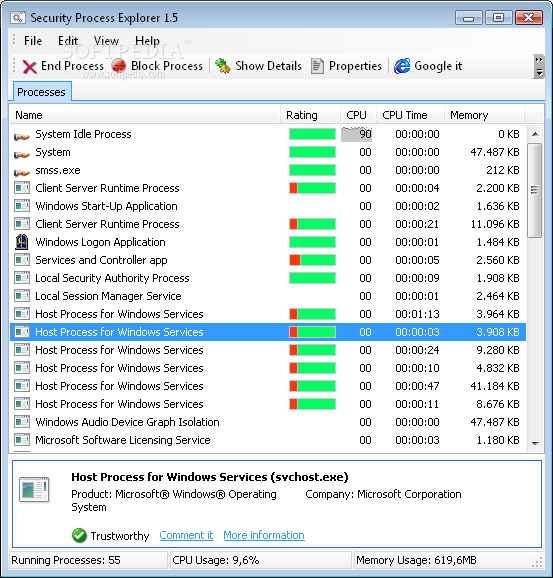Open the More information link

(x=264, y=535)
